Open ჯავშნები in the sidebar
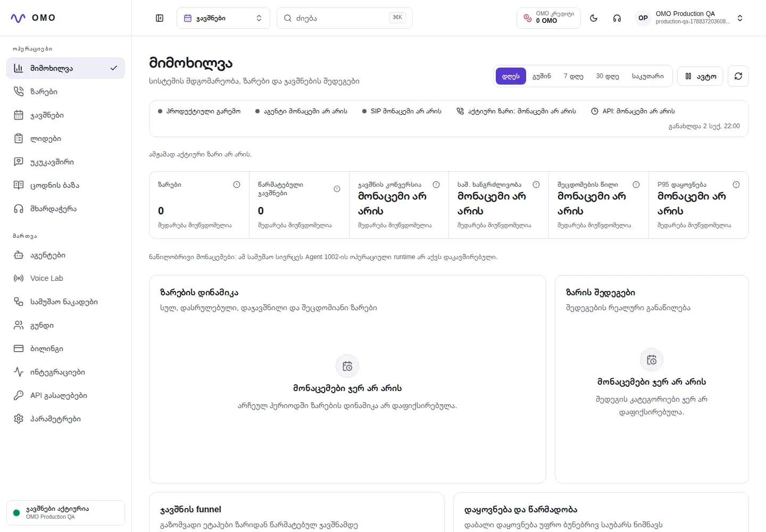The image size is (766, 532). pyautogui.click(x=66, y=115)
